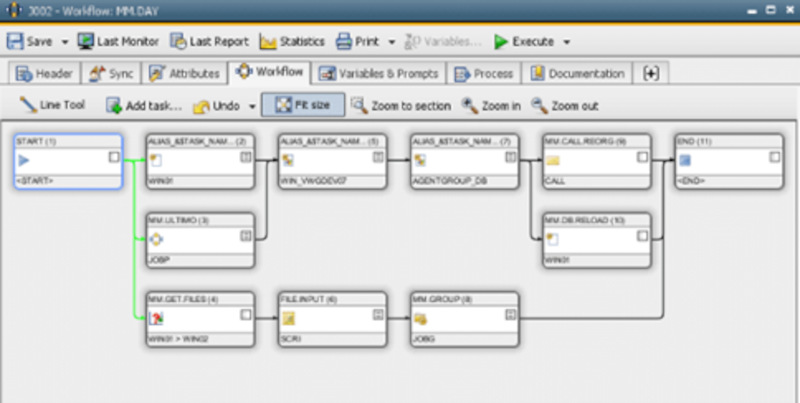Click Zoom to section magnifier icon

coord(359,105)
